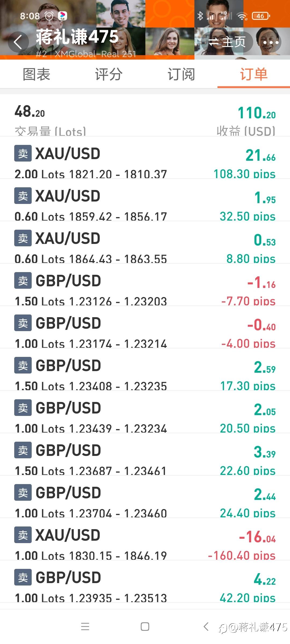Tap the Wi-Fi signal status icon

pos(242,16)
